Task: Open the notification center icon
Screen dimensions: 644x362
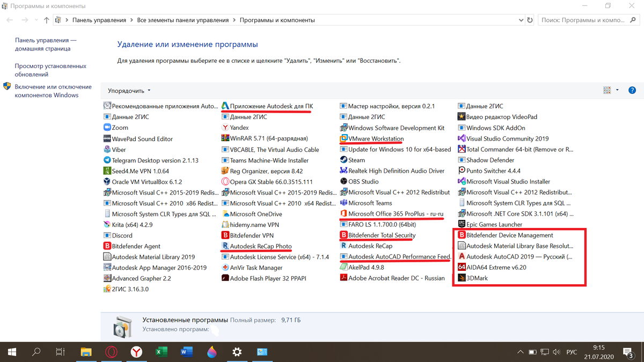Action: coord(627,352)
